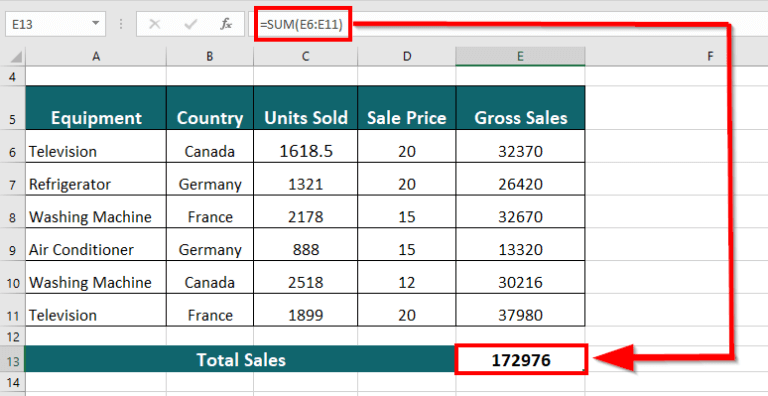Click the Sale Price header cell
768x396 pixels.
[x=407, y=108]
